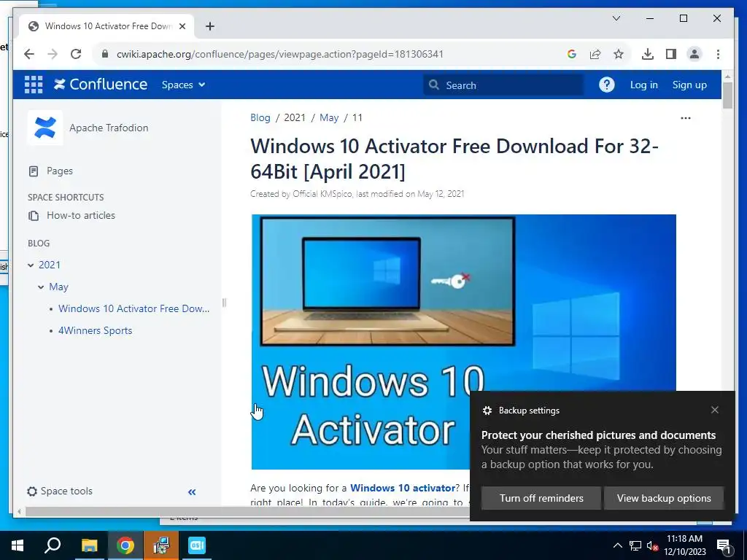Screen dimensions: 747x560
Task: Collapse the 2021 blog tree
Action: point(31,265)
